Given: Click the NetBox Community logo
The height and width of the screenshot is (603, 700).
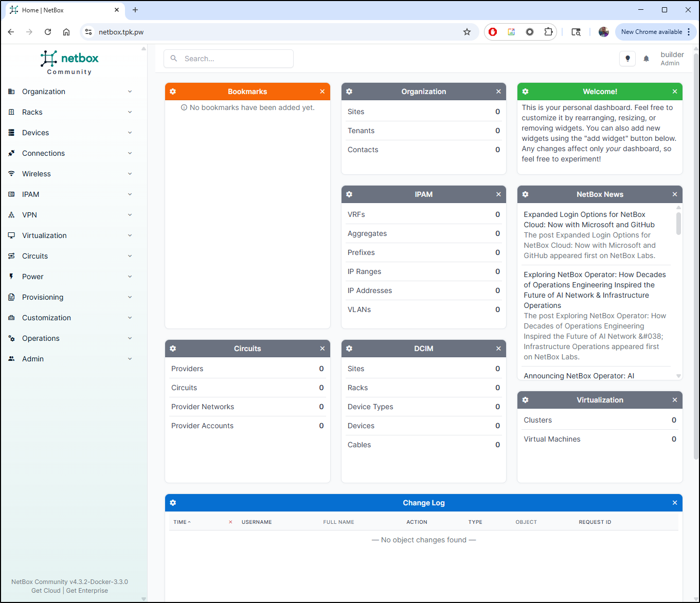Looking at the screenshot, I should pos(69,63).
